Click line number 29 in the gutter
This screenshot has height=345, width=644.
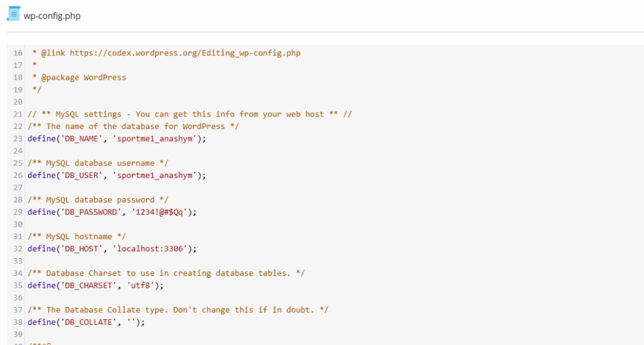[18, 212]
